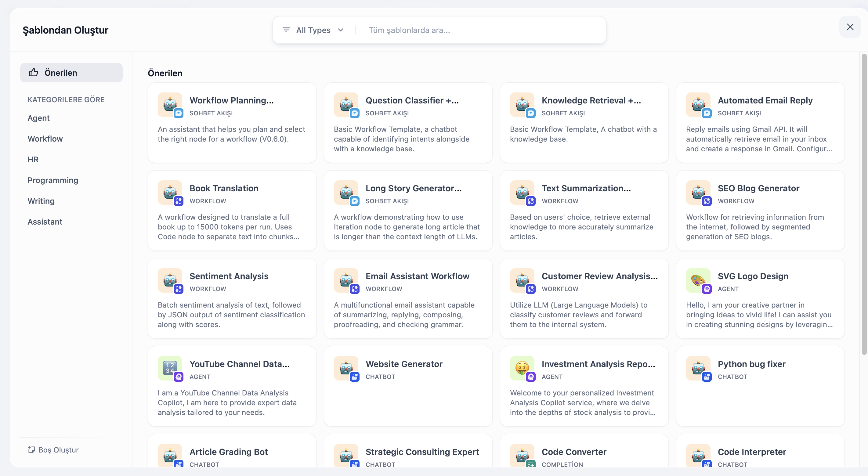868x476 pixels.
Task: Click the SVG Logo Design palette icon
Action: click(x=698, y=281)
